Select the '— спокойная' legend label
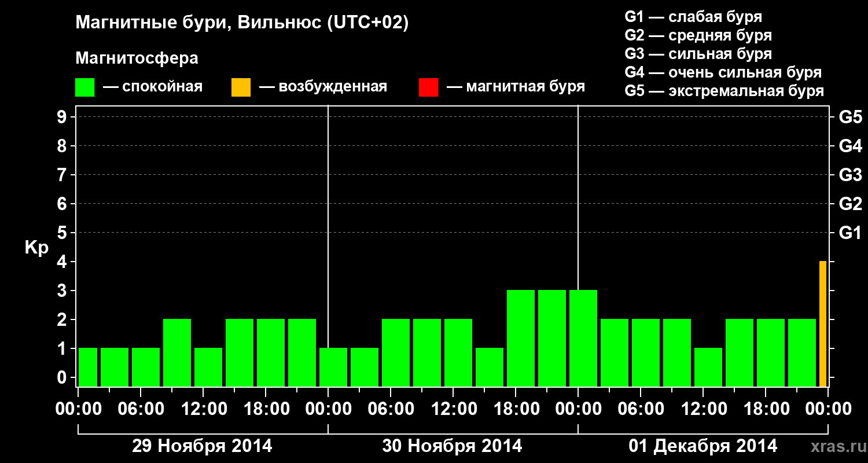The image size is (868, 463). coord(153,87)
